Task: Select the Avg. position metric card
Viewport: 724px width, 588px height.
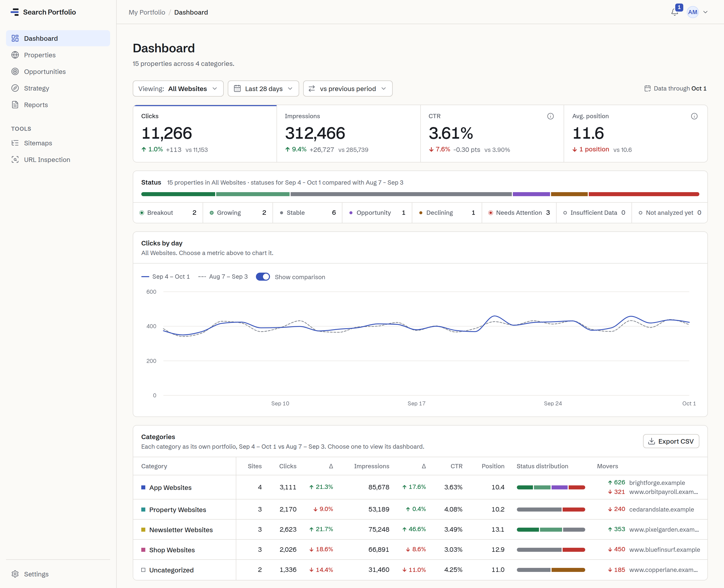Action: [636, 134]
